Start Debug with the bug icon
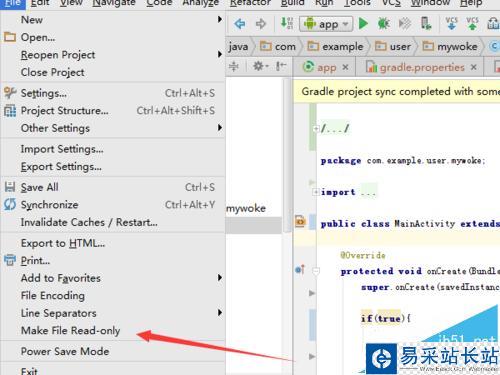The image size is (500, 375). pos(383,24)
